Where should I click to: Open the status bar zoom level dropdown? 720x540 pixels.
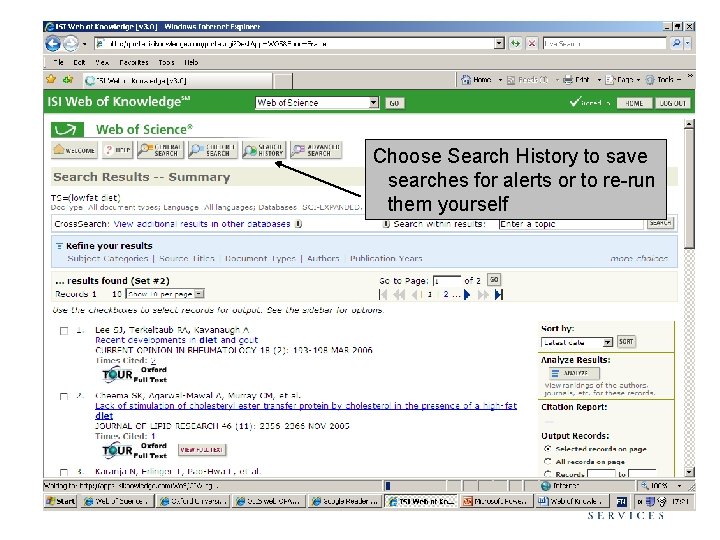680,486
